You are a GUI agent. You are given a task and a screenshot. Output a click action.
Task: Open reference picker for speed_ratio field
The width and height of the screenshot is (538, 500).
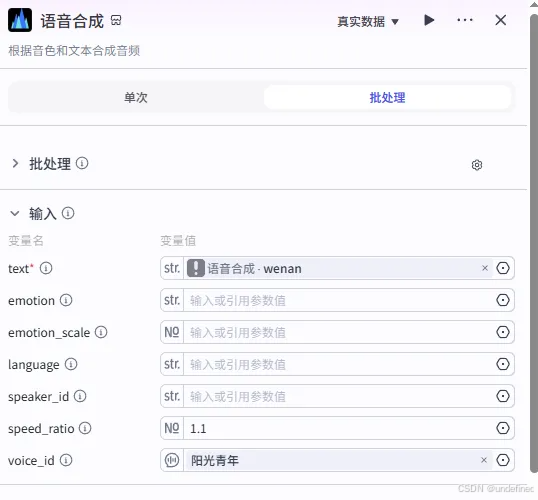pyautogui.click(x=503, y=428)
